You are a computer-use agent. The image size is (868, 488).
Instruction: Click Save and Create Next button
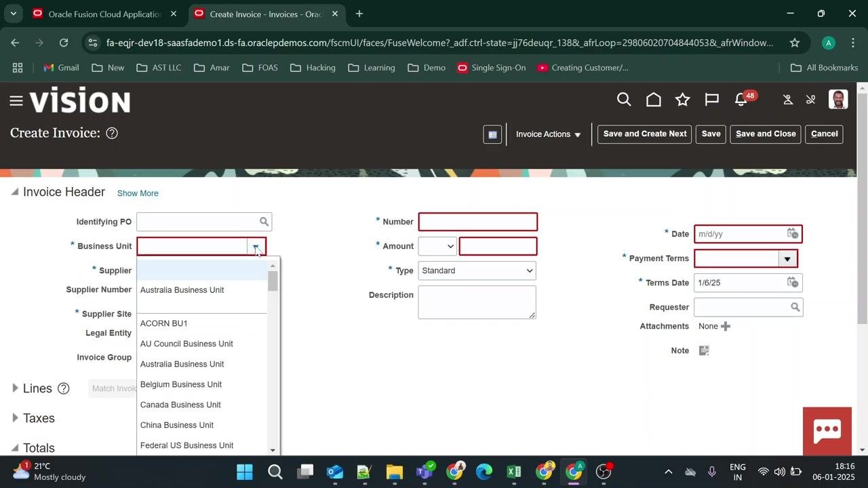pos(645,134)
